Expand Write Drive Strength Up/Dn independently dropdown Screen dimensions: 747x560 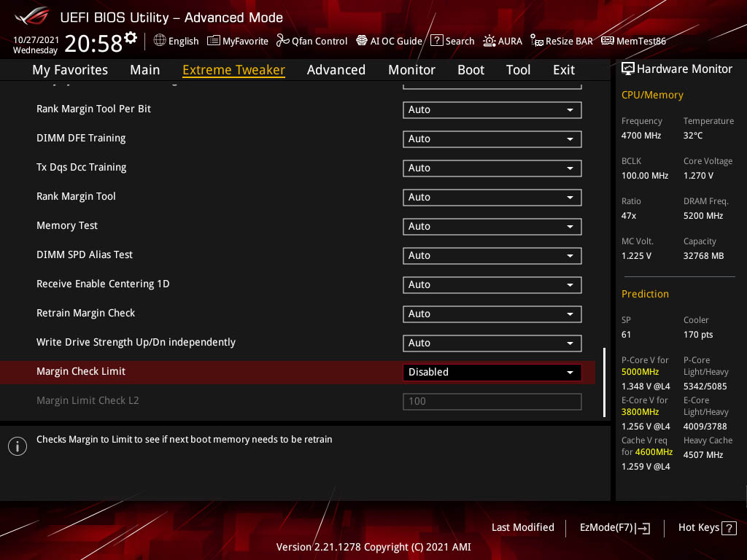pos(492,343)
